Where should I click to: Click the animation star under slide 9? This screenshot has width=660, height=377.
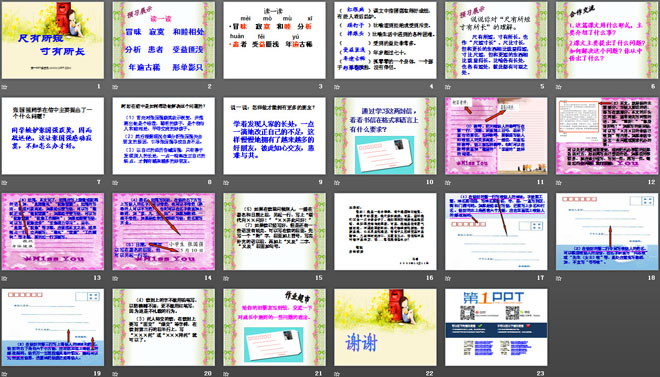tap(226, 182)
